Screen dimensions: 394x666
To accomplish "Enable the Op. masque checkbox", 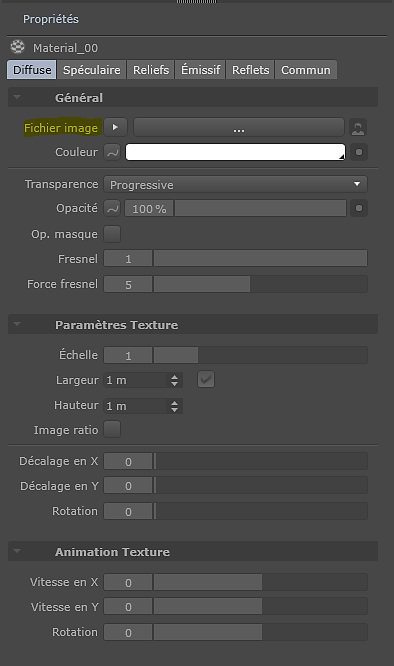I will [x=112, y=234].
